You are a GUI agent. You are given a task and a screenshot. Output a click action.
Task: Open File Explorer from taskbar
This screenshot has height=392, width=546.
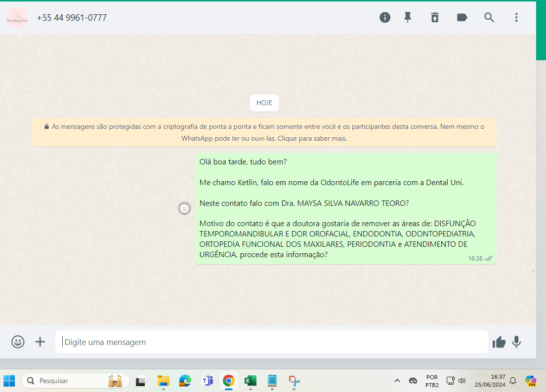[163, 381]
